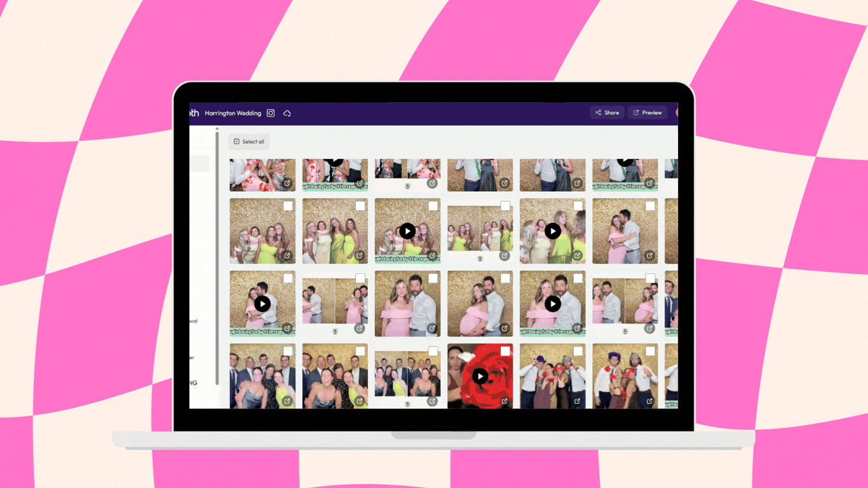Play the red rose video
This screenshot has width=868, height=488.
pyautogui.click(x=480, y=376)
